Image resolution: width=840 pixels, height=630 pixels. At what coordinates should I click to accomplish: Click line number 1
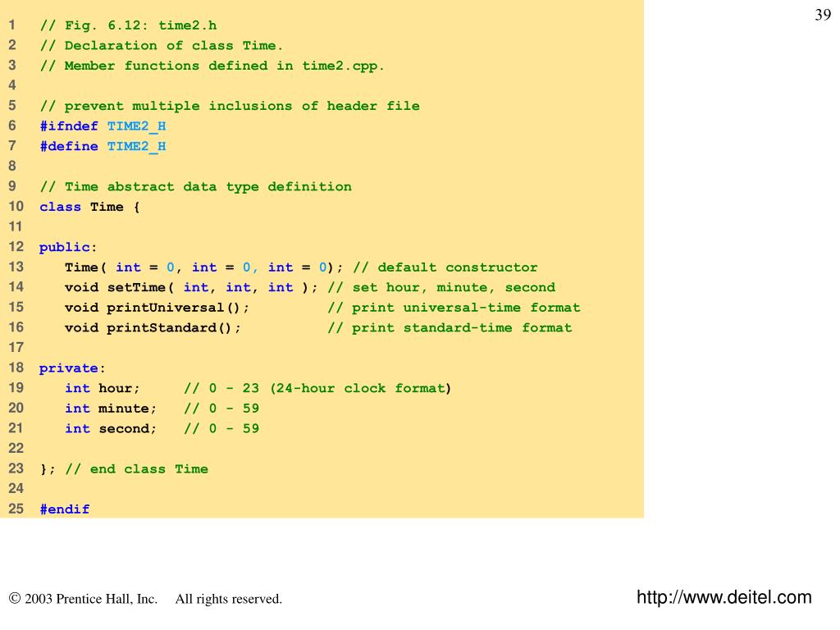tap(11, 25)
